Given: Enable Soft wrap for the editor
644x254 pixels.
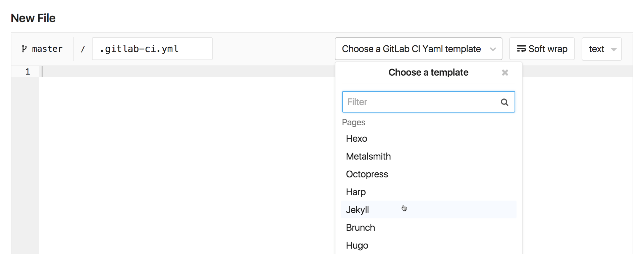Looking at the screenshot, I should point(541,48).
